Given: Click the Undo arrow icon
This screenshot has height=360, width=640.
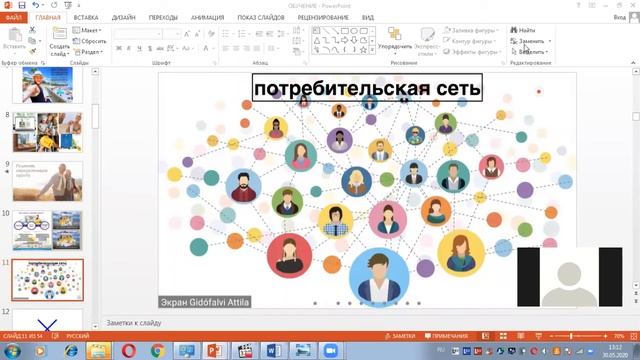Looking at the screenshot, I should [x=36, y=5].
